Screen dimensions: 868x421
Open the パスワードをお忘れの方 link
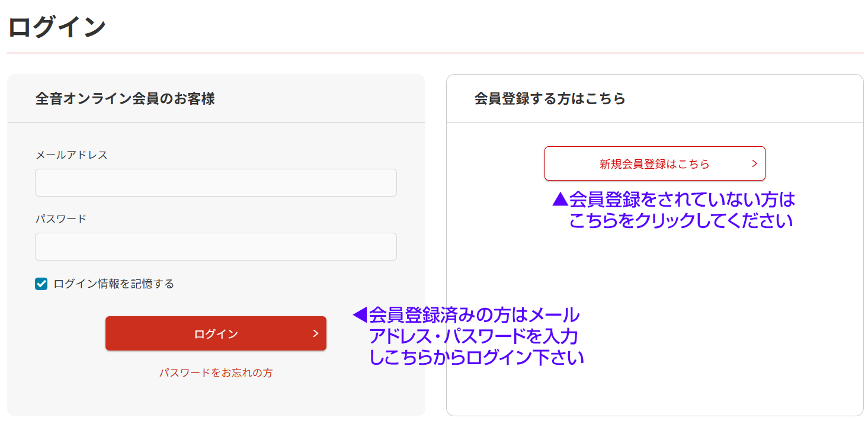coord(216,373)
